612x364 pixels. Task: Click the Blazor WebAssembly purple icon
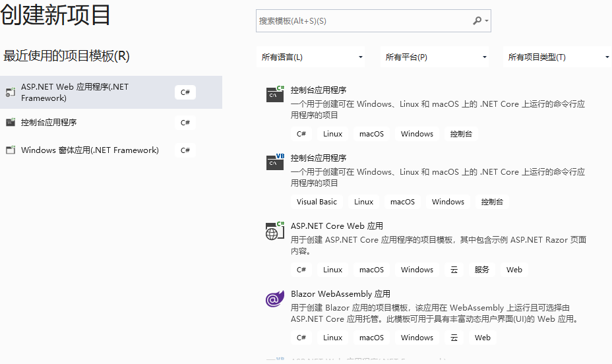[x=275, y=299]
